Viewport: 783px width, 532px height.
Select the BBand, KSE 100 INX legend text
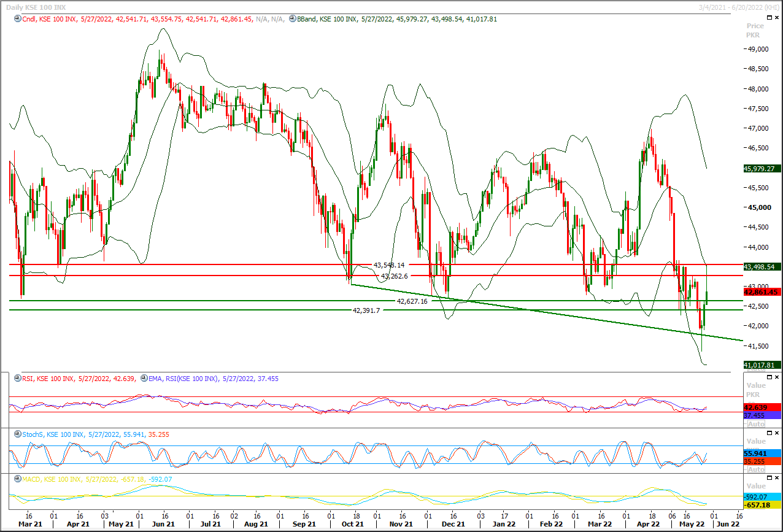pos(326,19)
